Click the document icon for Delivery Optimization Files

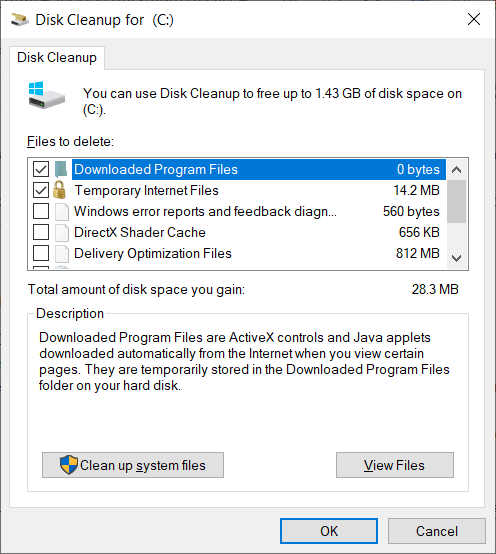(62, 253)
